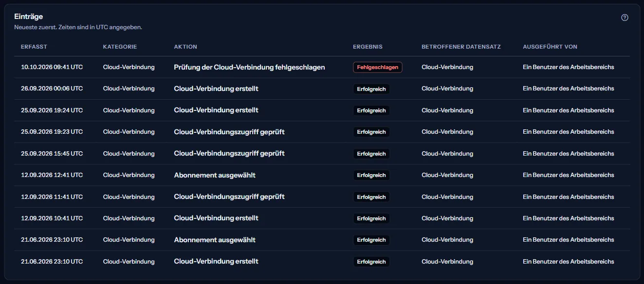Select timestamp 10.10.2026 09:41 UTC
The width and height of the screenshot is (644, 284).
point(52,67)
